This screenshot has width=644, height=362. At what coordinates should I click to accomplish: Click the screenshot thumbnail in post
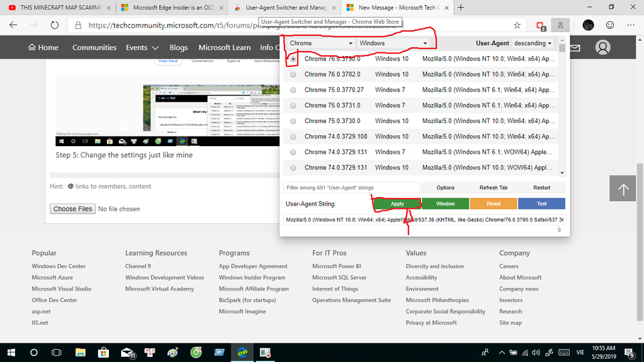point(168,111)
